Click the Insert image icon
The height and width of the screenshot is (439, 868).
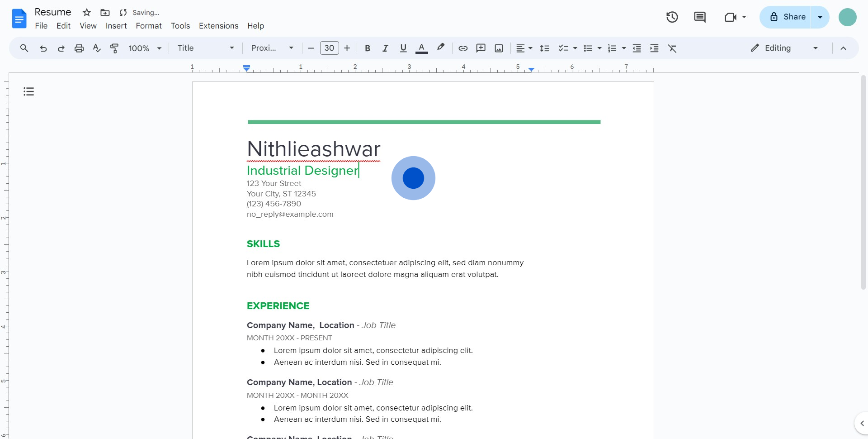point(499,48)
